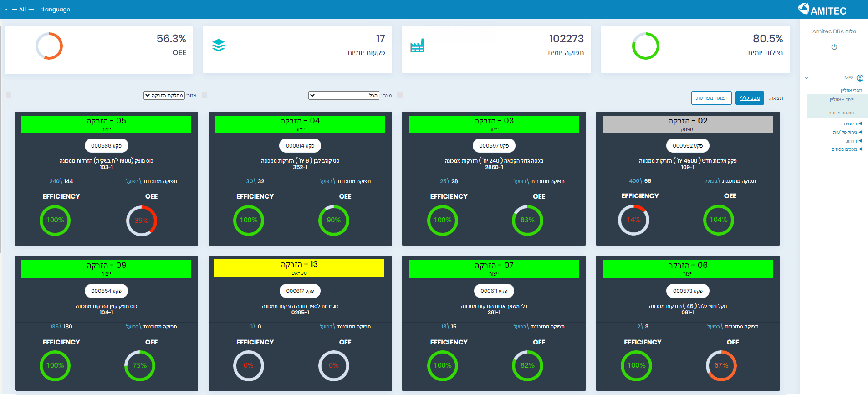The width and height of the screenshot is (868, 395).
Task: Click the 80.5% daily utilization value
Action: tap(768, 39)
